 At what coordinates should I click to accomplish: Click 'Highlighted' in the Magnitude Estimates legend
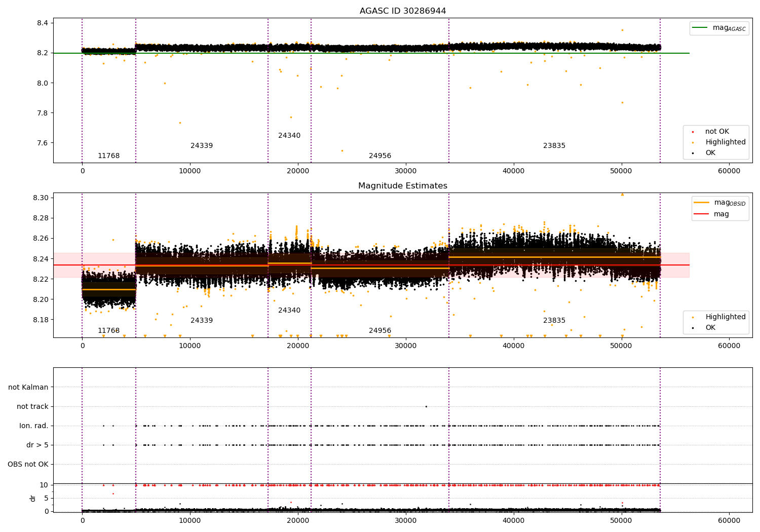coord(726,317)
